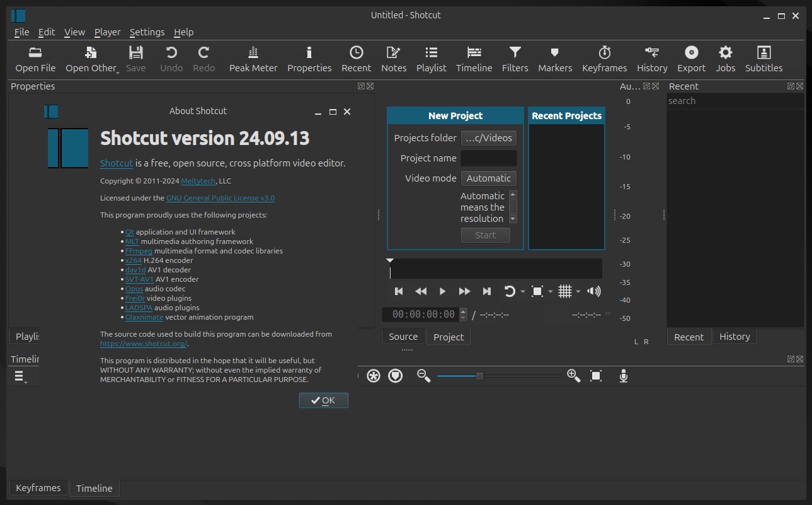The width and height of the screenshot is (812, 505).
Task: Click the Save toolbar icon
Action: click(x=135, y=59)
